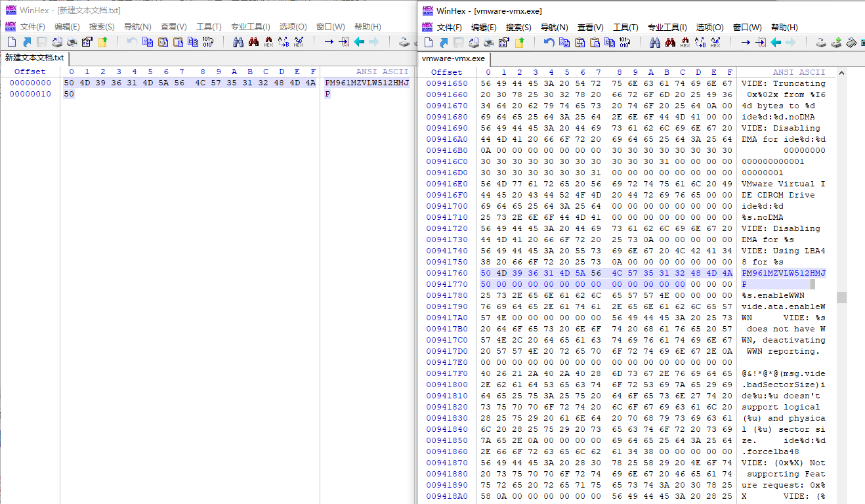Open 工具(T) menu in vmware-vmx.exe window

click(625, 28)
